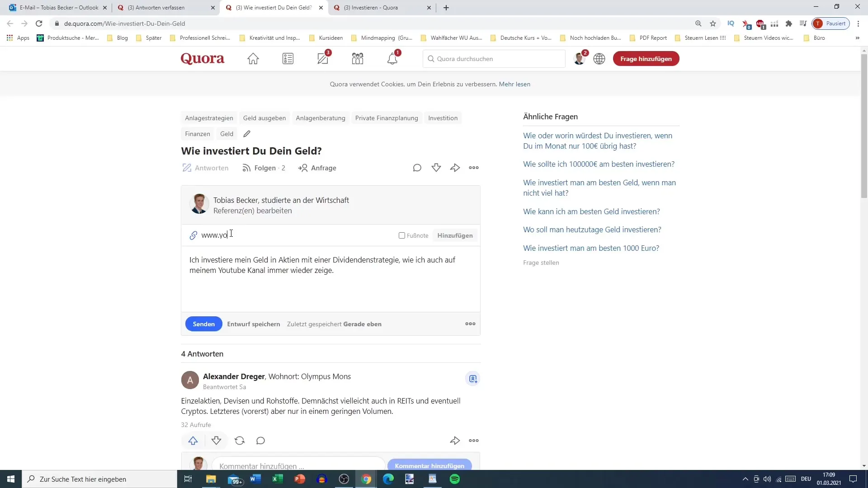
Task: Click Anfrage to request answers
Action: tap(317, 168)
